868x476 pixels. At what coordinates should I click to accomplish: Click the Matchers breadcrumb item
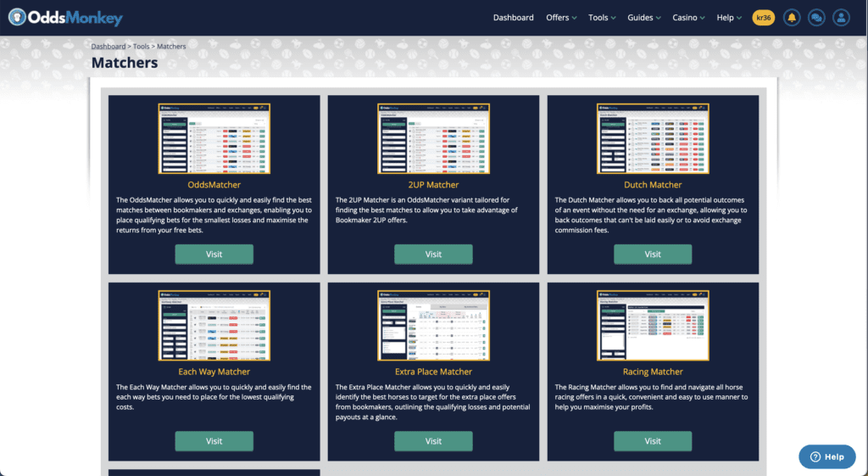click(171, 47)
